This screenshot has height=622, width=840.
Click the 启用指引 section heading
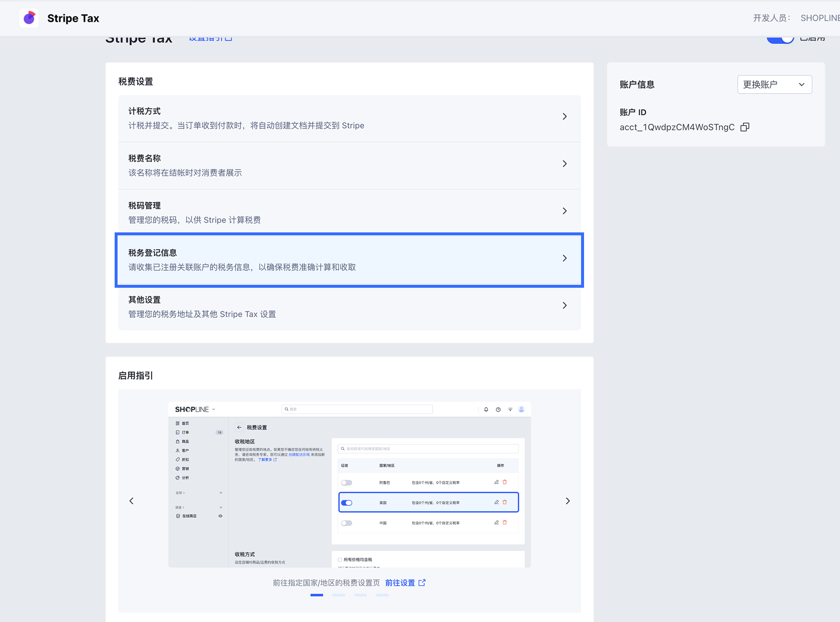tap(136, 376)
